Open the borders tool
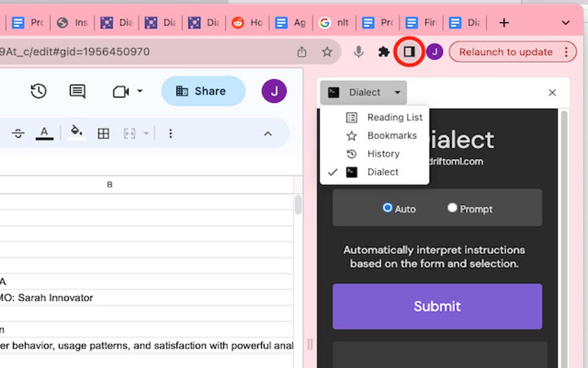Image resolution: width=588 pixels, height=368 pixels. pyautogui.click(x=103, y=133)
